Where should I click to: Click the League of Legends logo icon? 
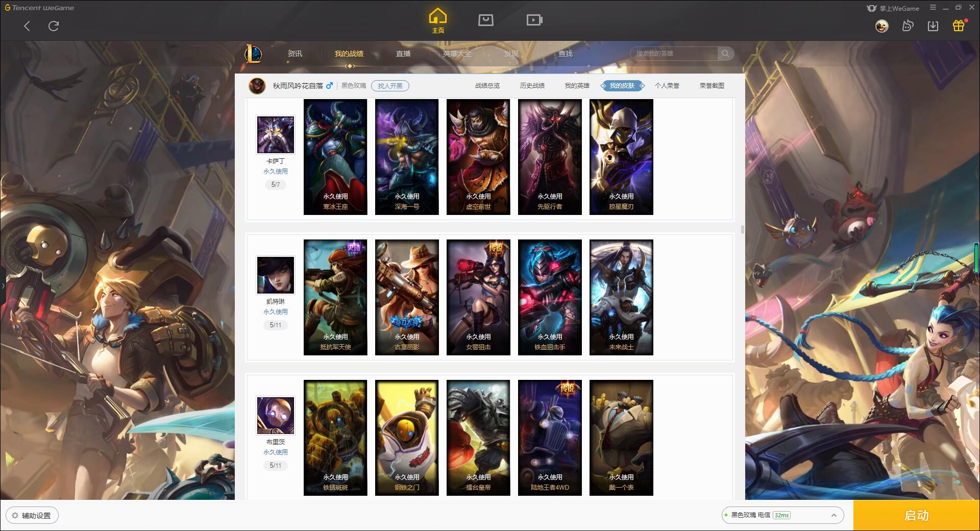pos(253,54)
